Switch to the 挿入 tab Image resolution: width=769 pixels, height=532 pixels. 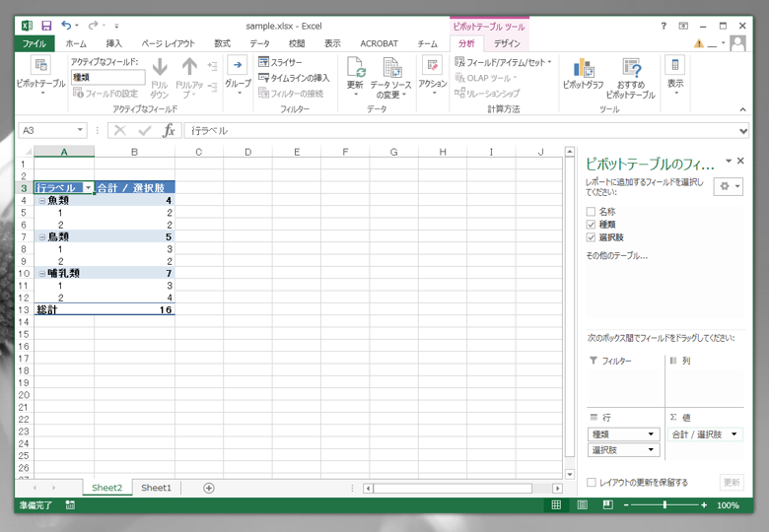tap(113, 43)
